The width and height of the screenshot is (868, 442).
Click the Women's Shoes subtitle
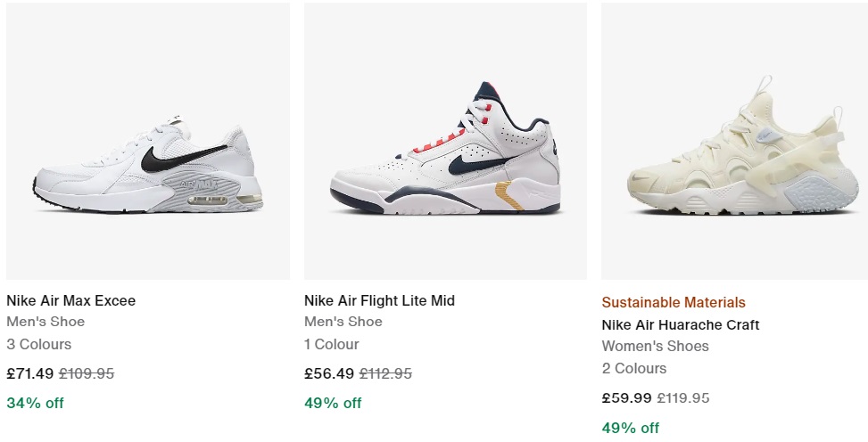click(655, 346)
